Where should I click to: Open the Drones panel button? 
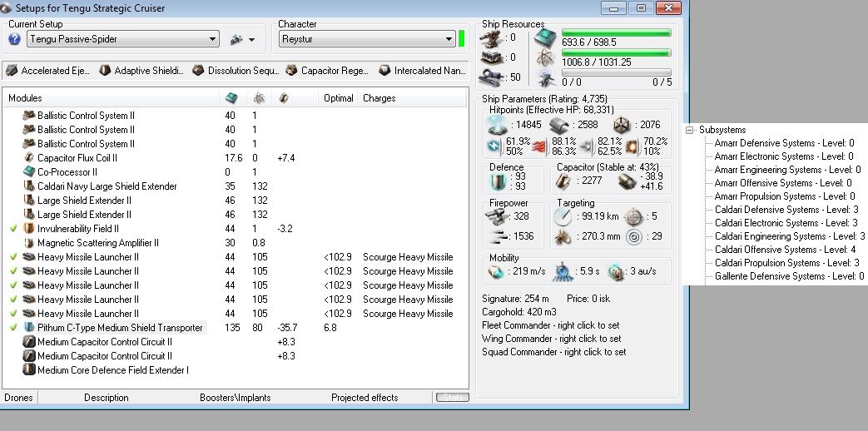point(18,398)
